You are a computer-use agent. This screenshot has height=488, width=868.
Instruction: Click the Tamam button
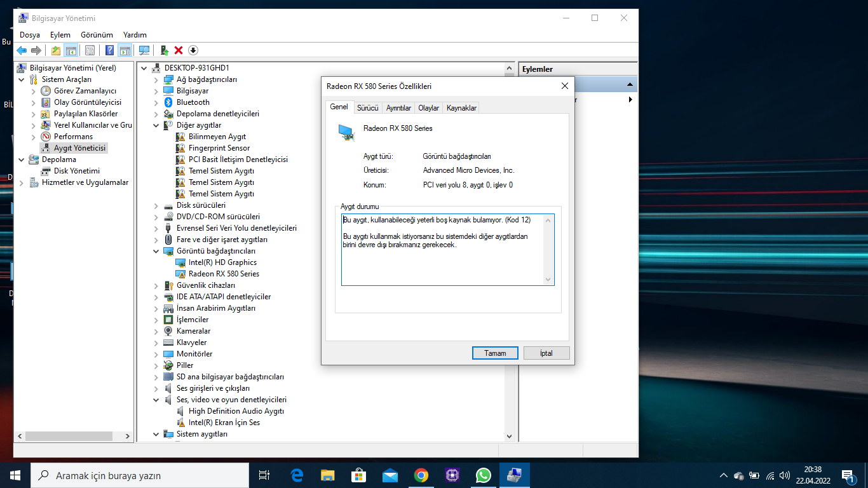pyautogui.click(x=495, y=353)
